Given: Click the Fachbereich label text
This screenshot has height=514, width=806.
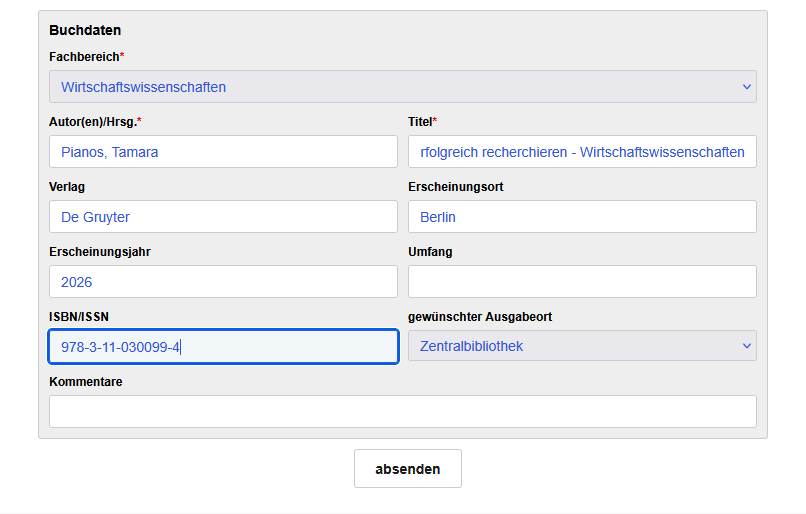Looking at the screenshot, I should pyautogui.click(x=86, y=57).
